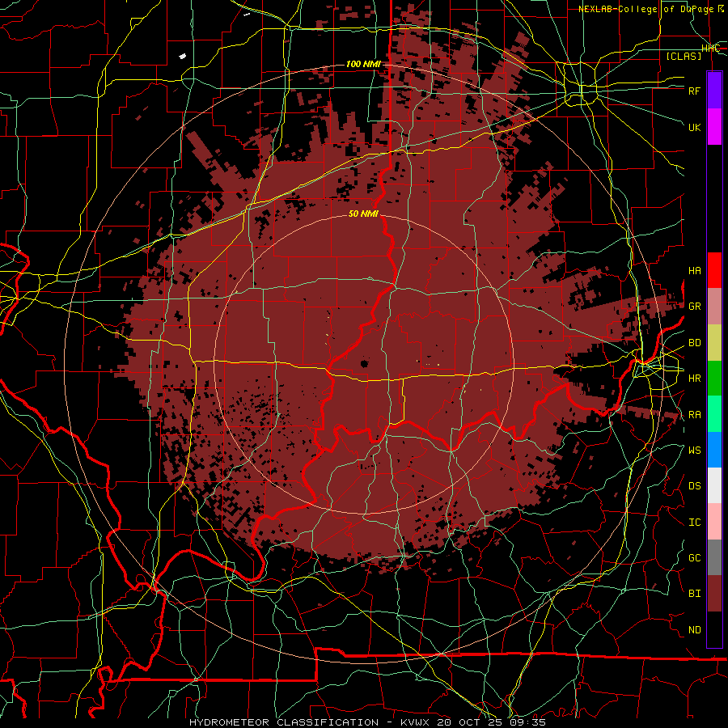Click the DS legend label
Viewport: 728px width, 728px height.
[x=695, y=486]
